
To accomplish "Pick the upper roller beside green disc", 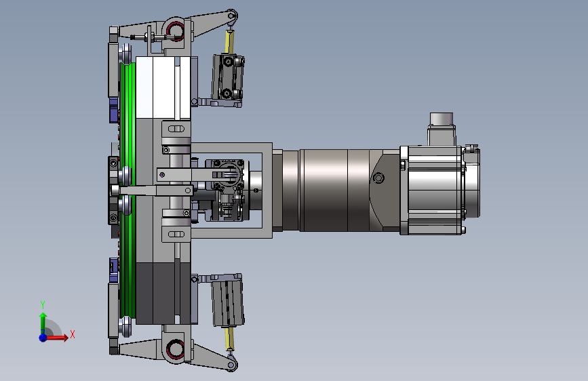I will click(125, 54).
